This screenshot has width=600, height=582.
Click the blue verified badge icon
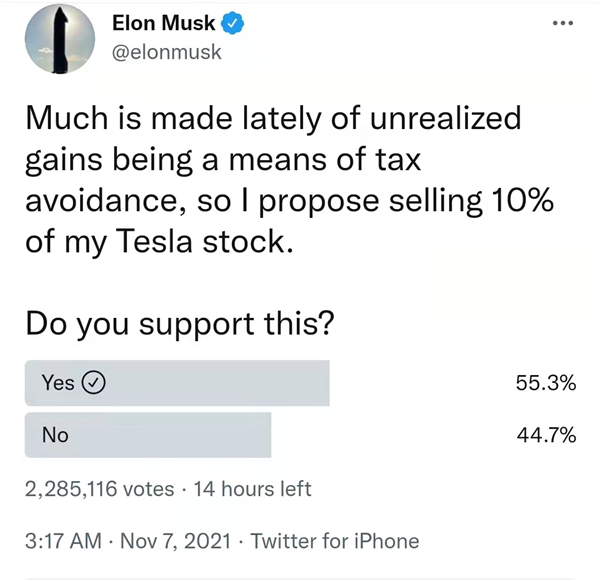click(232, 23)
